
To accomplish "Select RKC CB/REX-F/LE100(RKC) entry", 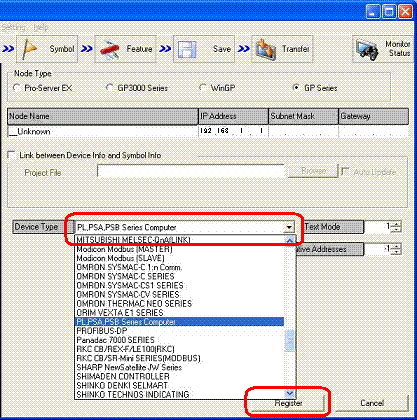I will coord(180,349).
